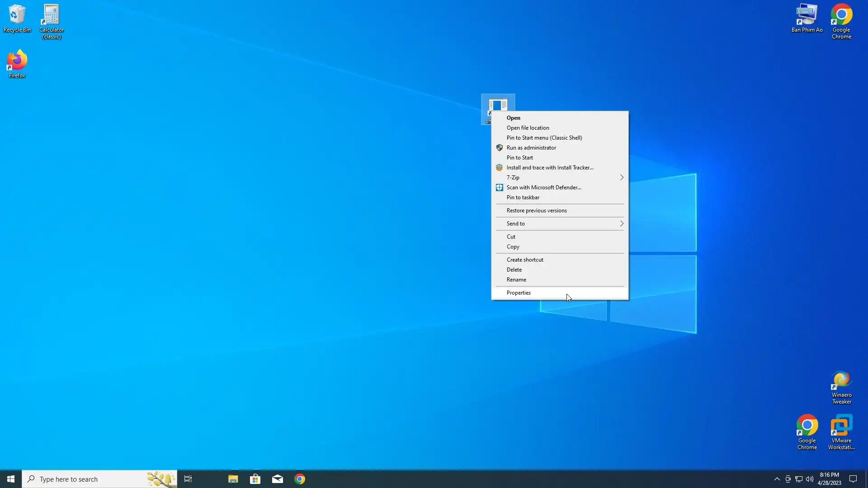Screen dimensions: 868x488
Task: Click Scan with Microsoft Defender
Action: tap(543, 188)
